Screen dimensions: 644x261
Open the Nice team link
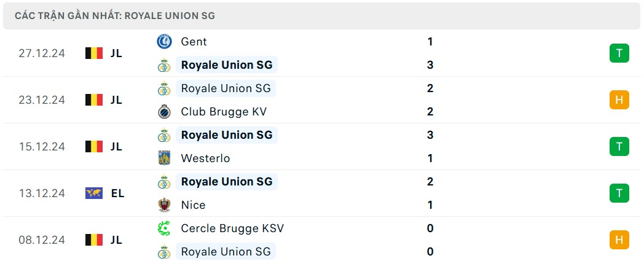pos(193,205)
